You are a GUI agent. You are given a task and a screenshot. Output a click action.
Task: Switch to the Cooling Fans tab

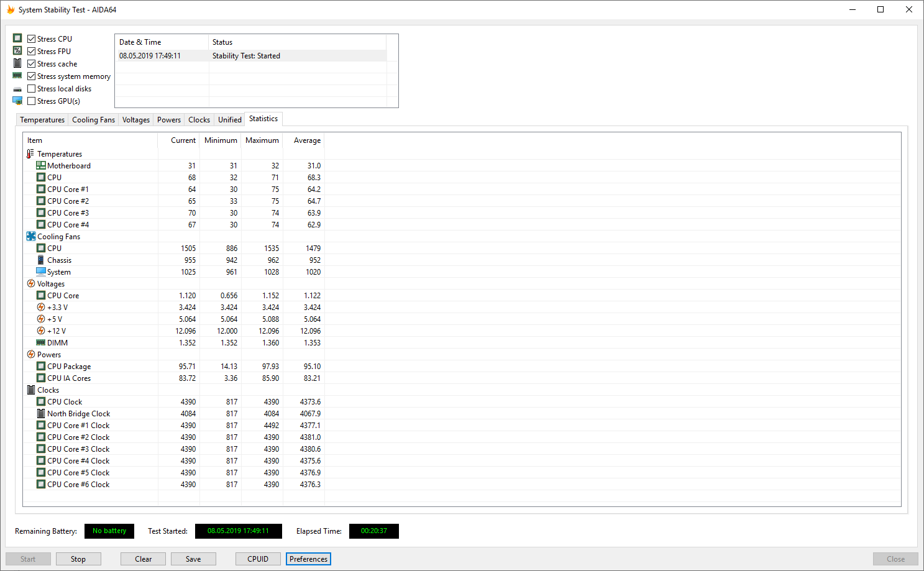click(x=93, y=120)
